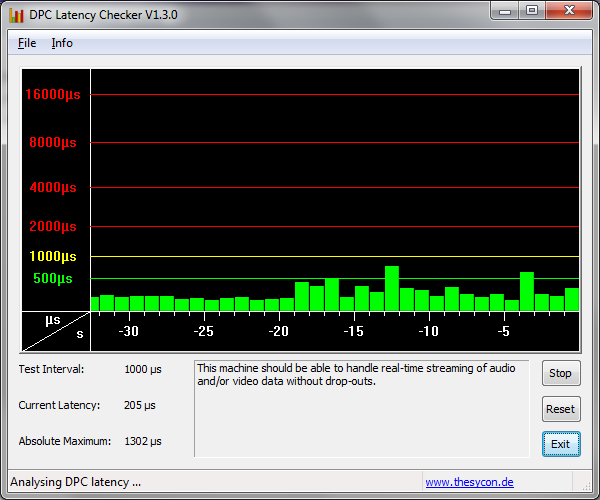Screen dimensions: 600x500
Task: Click the Reset button
Action: point(561,409)
